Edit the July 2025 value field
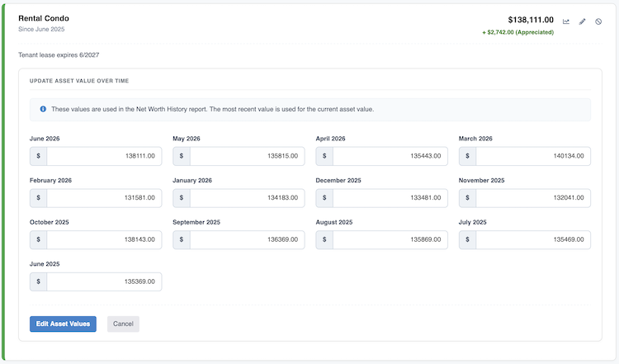 533,239
